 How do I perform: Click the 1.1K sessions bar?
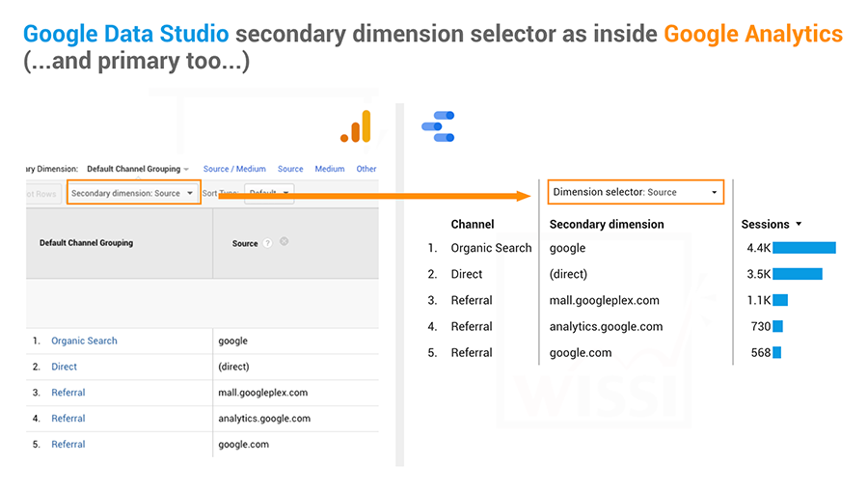tap(780, 300)
